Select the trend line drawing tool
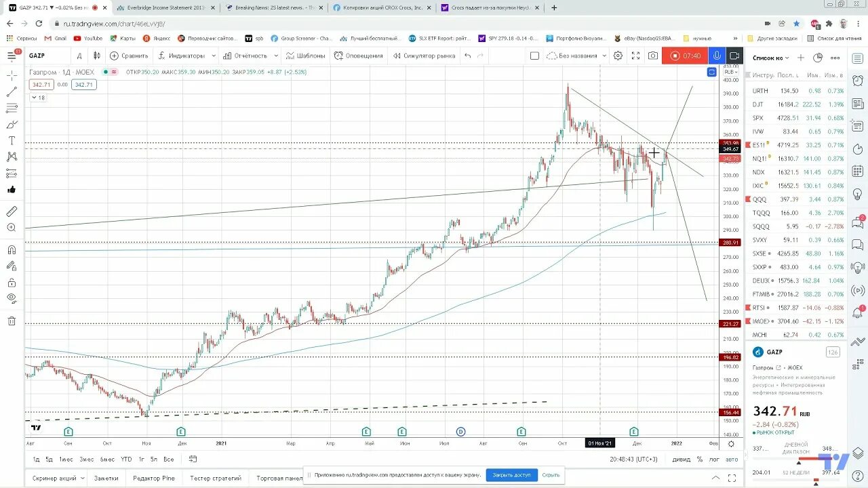 tap(12, 91)
